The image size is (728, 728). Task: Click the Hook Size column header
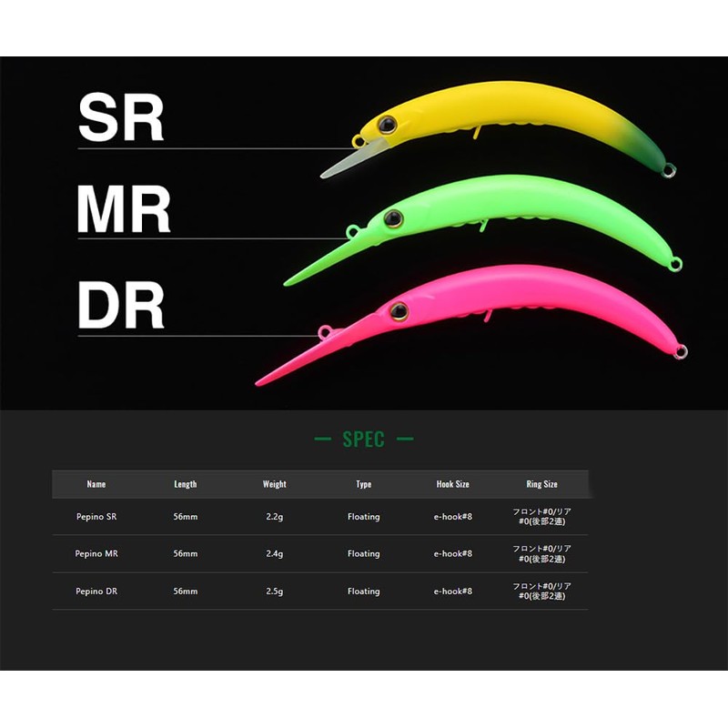click(452, 484)
